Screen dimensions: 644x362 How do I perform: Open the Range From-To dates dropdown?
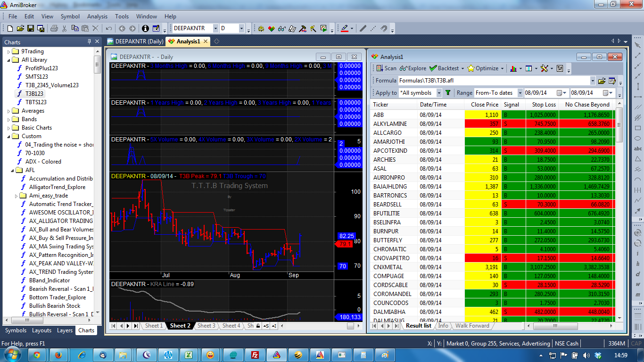(520, 93)
